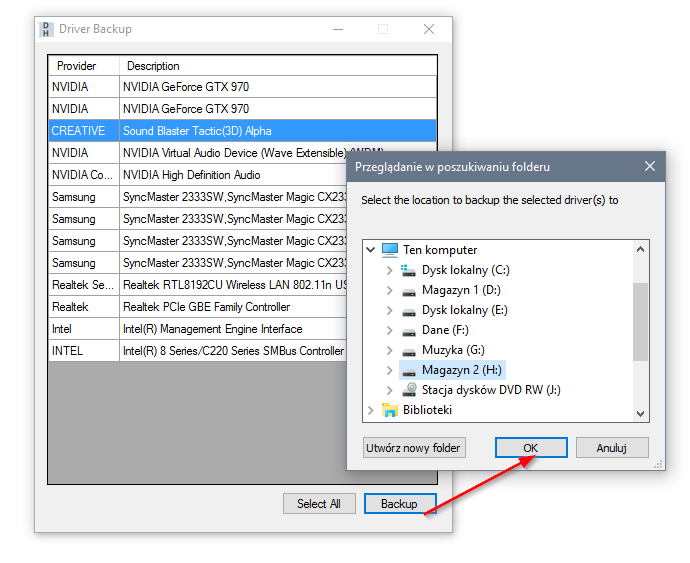690x563 pixels.
Task: Click the INTEL provider cell
Action: point(84,351)
